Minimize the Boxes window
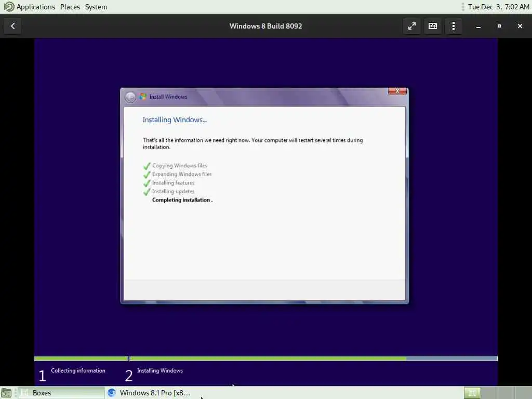532x399 pixels. tap(478, 26)
